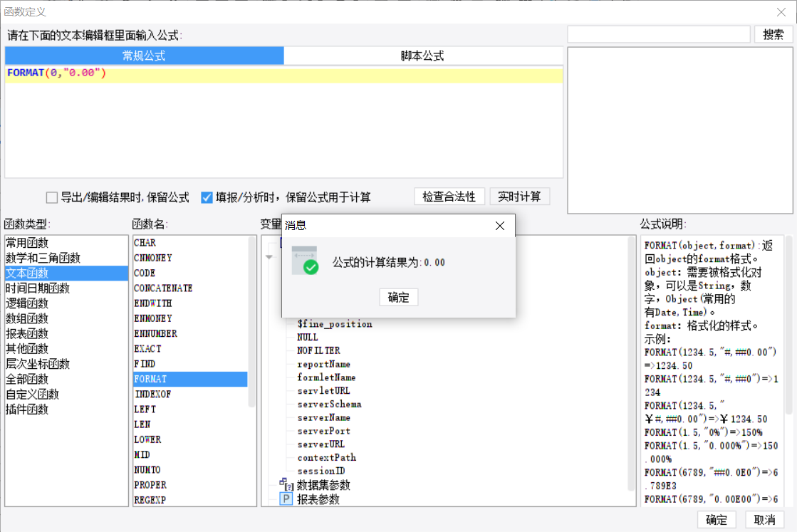
Task: Select 自定义函数 category
Action: pyautogui.click(x=66, y=395)
